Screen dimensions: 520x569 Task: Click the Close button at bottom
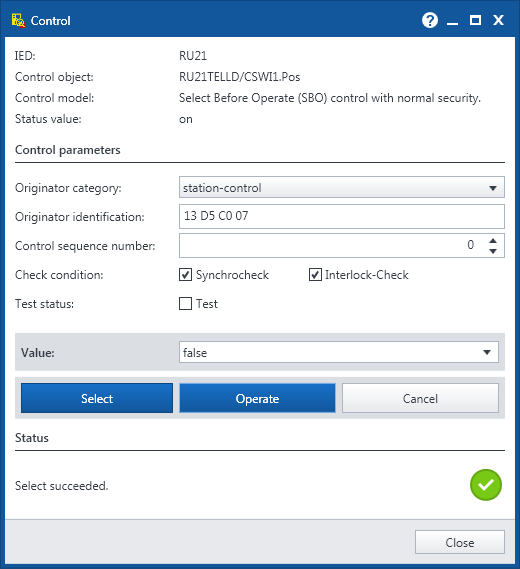(x=460, y=542)
